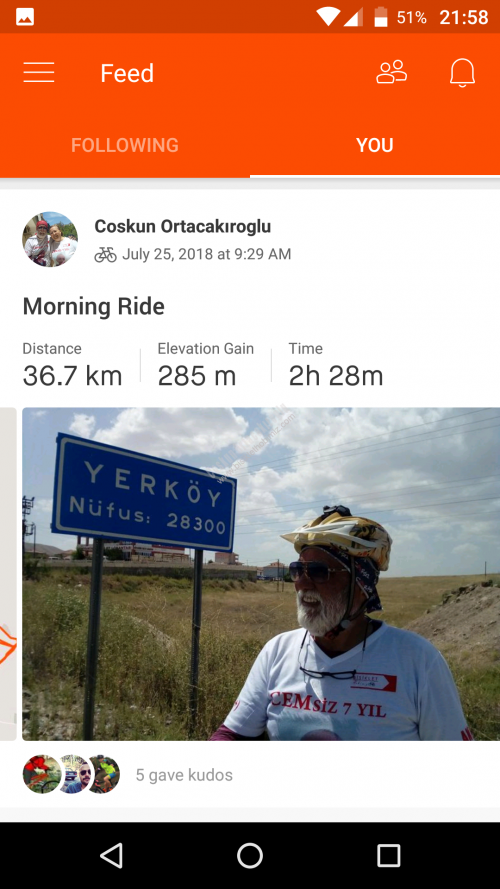
Task: Tap the Feed screen title
Action: 127,73
